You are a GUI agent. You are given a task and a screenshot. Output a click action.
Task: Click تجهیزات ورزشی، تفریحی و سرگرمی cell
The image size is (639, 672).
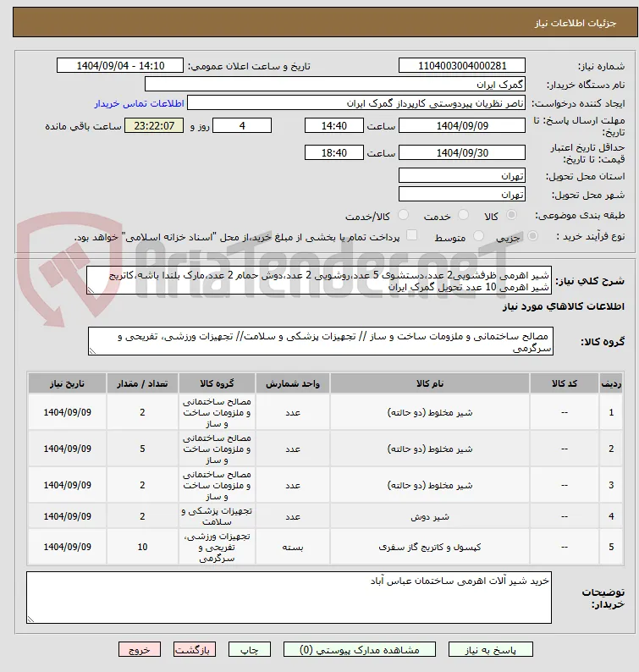(217, 547)
